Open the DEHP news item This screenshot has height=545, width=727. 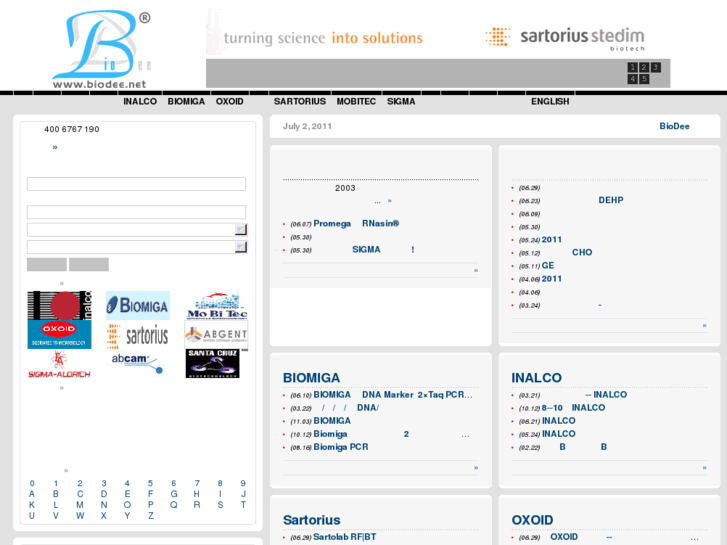(x=611, y=200)
